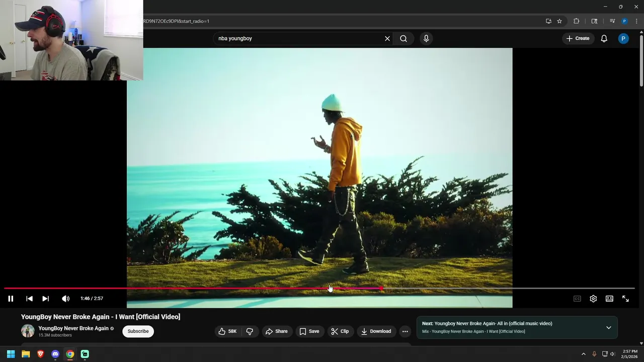Save video to a playlist
This screenshot has height=362, width=644.
(309, 331)
